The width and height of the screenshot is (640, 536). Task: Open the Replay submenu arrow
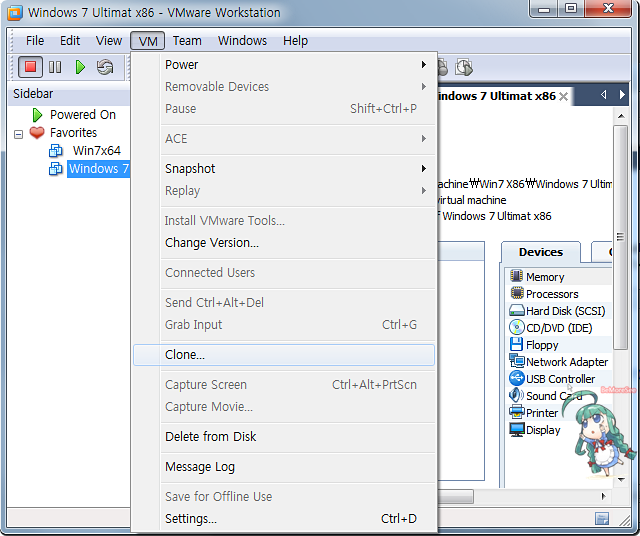click(x=424, y=191)
